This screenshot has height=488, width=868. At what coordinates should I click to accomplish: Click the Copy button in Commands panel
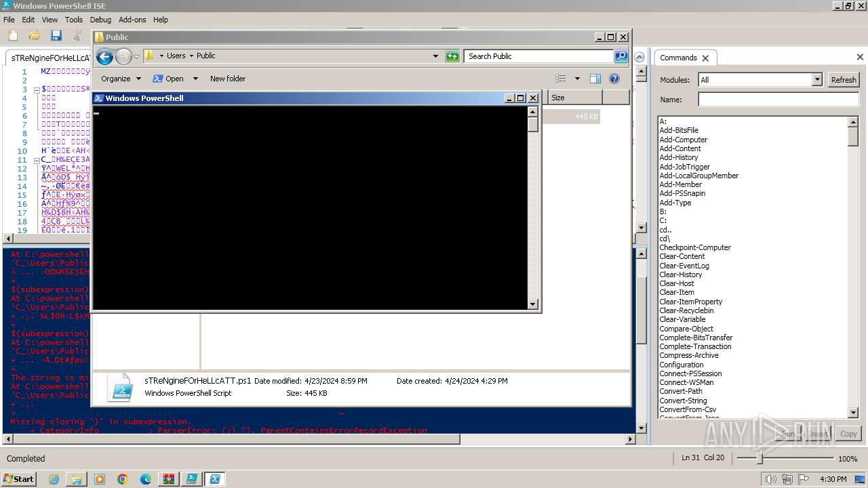click(x=848, y=434)
